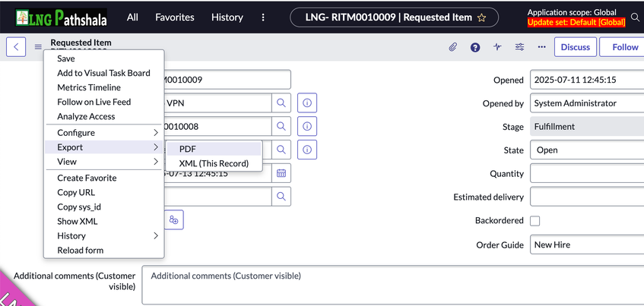Click the LNG- RITM0010009 Requested Item title pill
Viewport: 644px width, 306px height.
click(x=395, y=17)
